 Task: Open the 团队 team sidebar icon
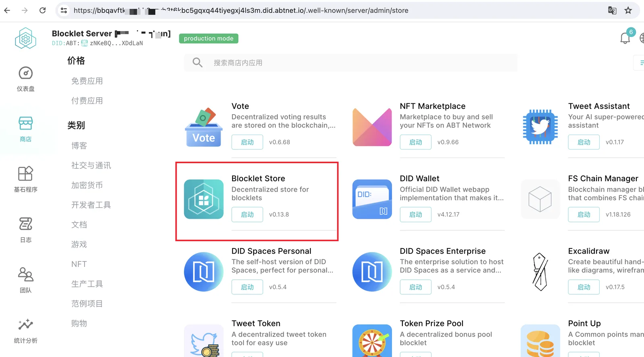26,274
